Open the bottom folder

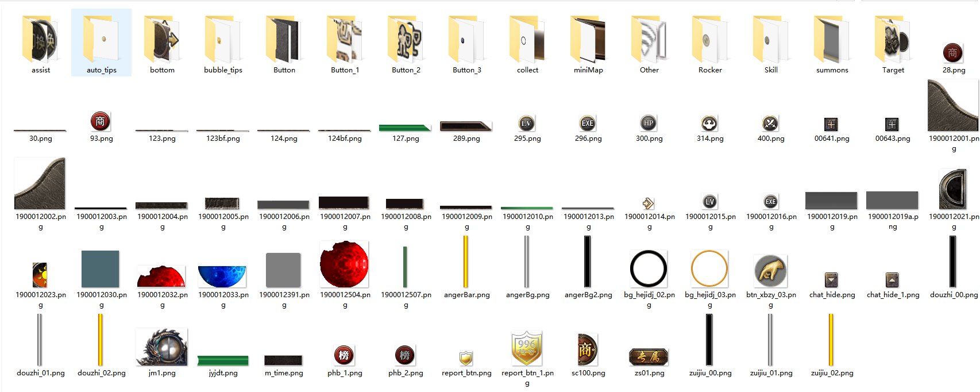click(162, 39)
